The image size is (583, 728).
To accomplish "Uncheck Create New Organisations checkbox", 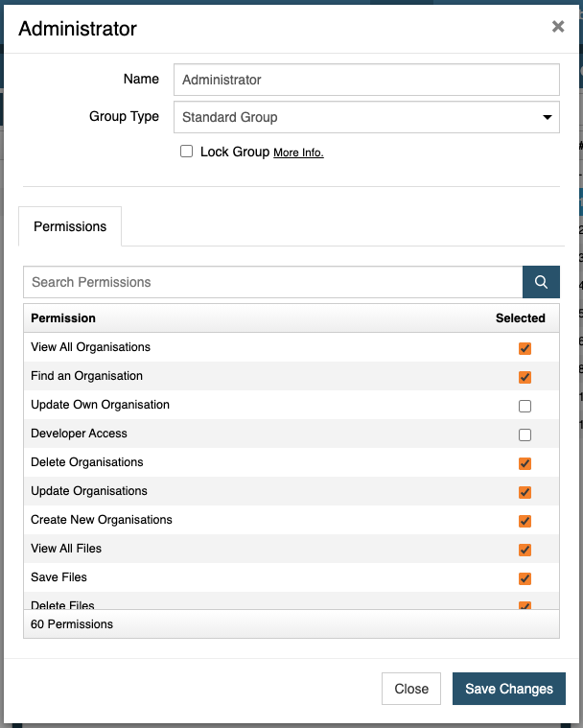I will point(525,521).
